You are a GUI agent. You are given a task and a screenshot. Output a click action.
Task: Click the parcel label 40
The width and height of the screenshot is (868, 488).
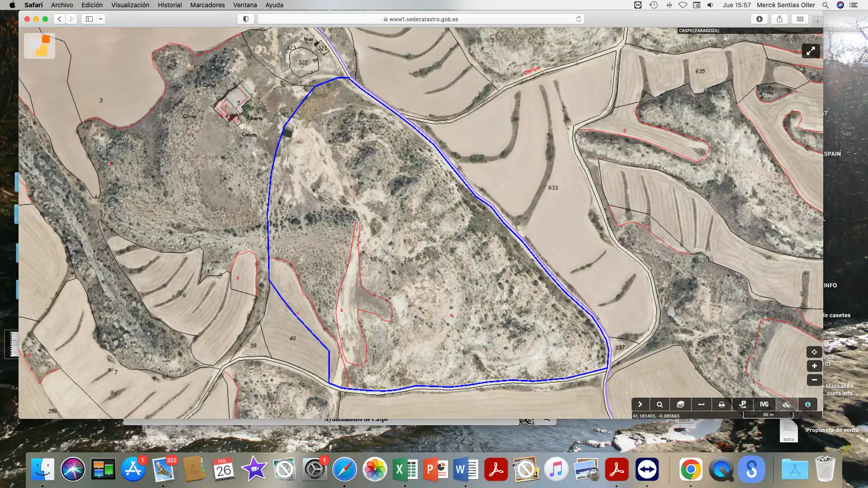click(292, 338)
